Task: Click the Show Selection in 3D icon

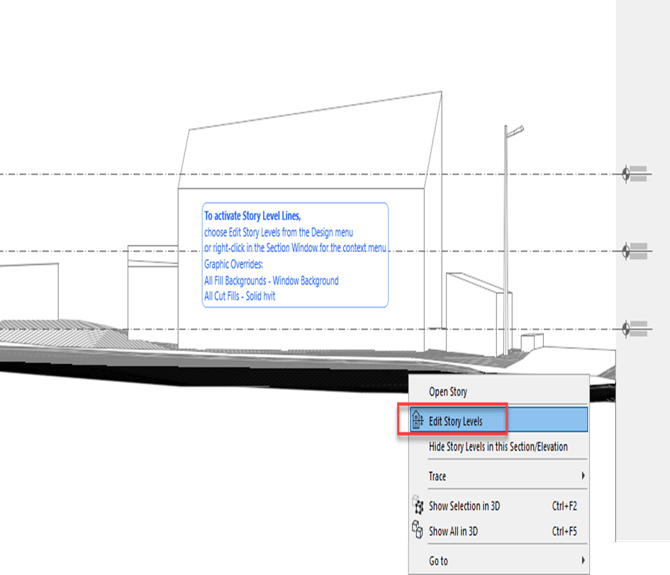Action: [417, 506]
